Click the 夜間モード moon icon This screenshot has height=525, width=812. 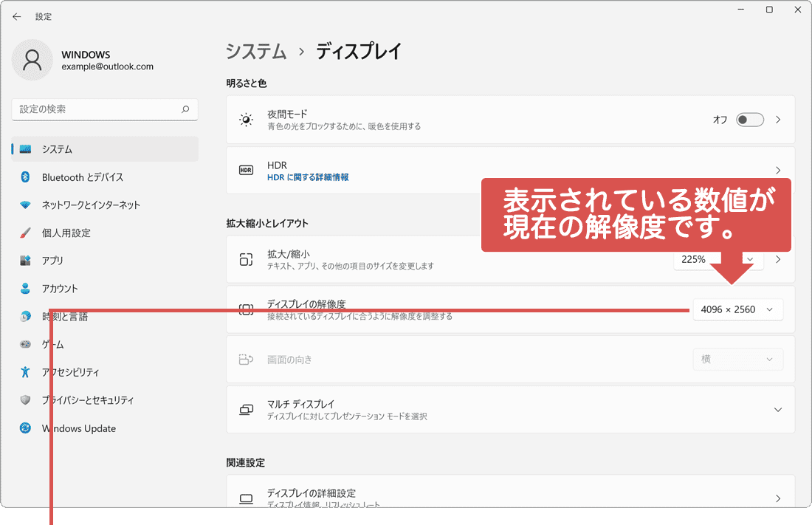(246, 120)
